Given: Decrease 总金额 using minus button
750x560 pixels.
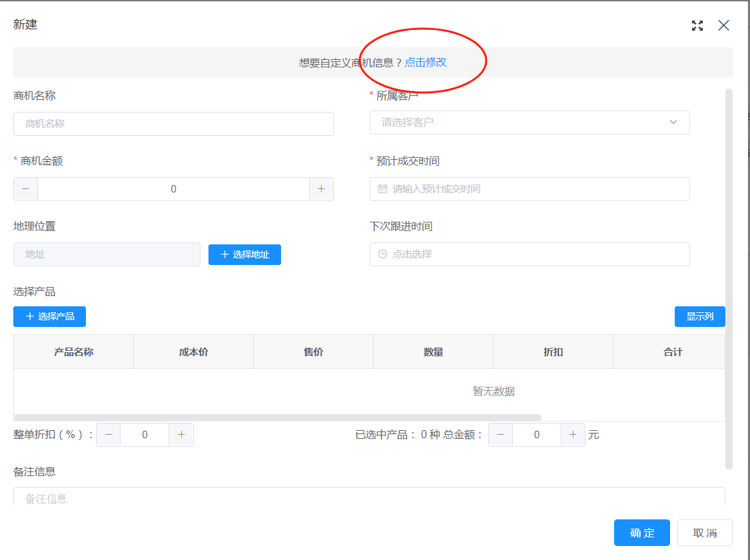Looking at the screenshot, I should point(501,435).
